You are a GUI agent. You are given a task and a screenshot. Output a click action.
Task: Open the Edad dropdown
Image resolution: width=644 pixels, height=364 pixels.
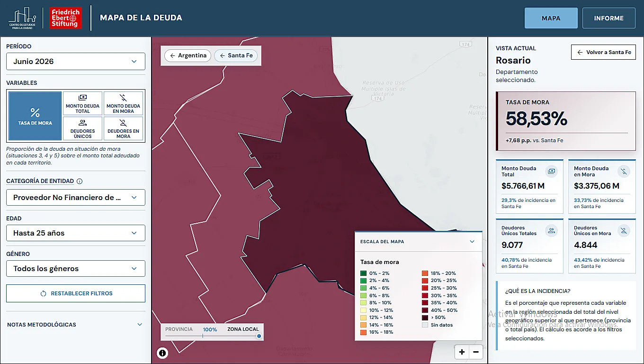[76, 233]
